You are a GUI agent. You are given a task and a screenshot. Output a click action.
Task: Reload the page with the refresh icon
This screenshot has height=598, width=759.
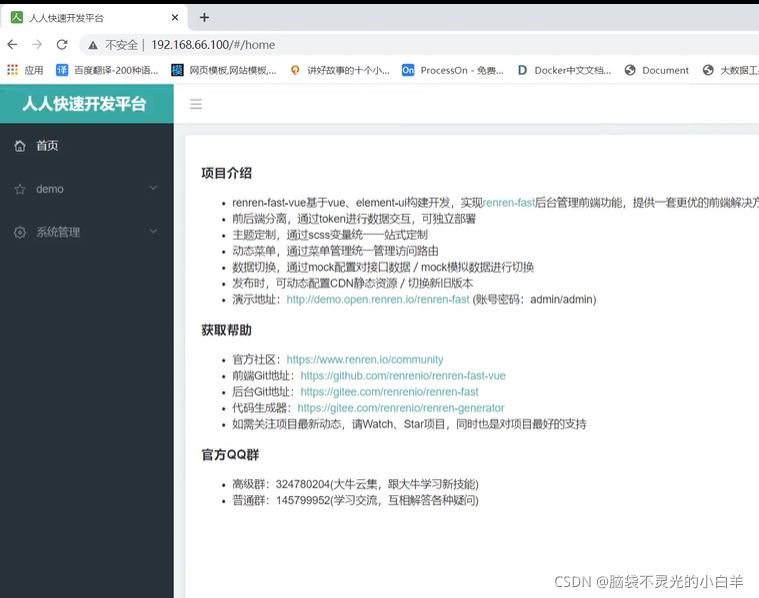click(62, 45)
